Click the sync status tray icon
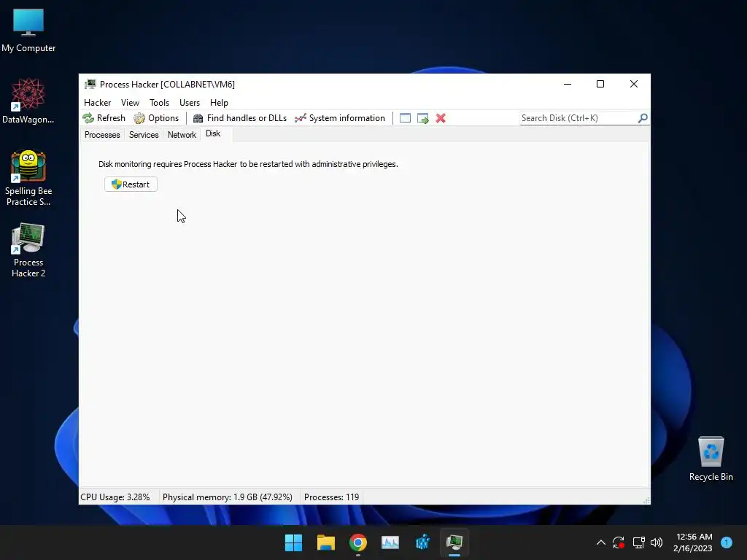747x560 pixels. coord(619,542)
